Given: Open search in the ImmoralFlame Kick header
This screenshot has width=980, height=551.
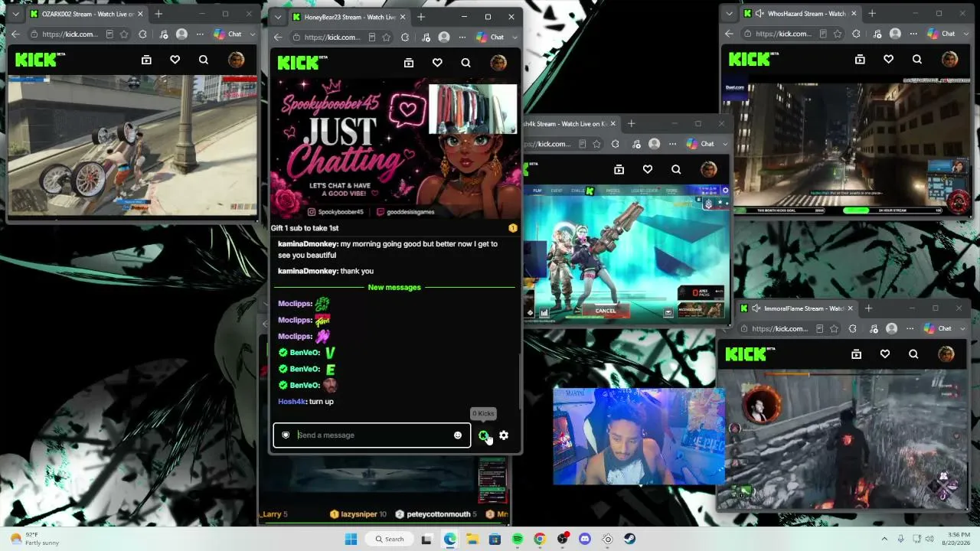Looking at the screenshot, I should 913,354.
